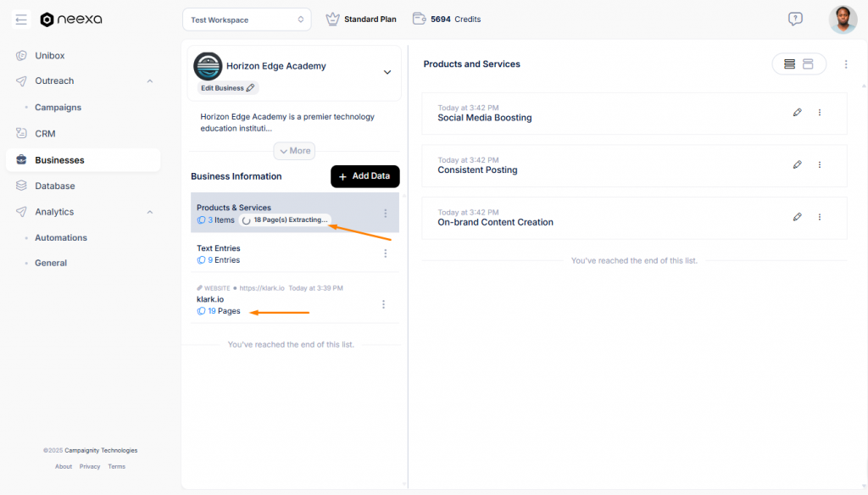
Task: Click the Add Data button
Action: tap(364, 176)
